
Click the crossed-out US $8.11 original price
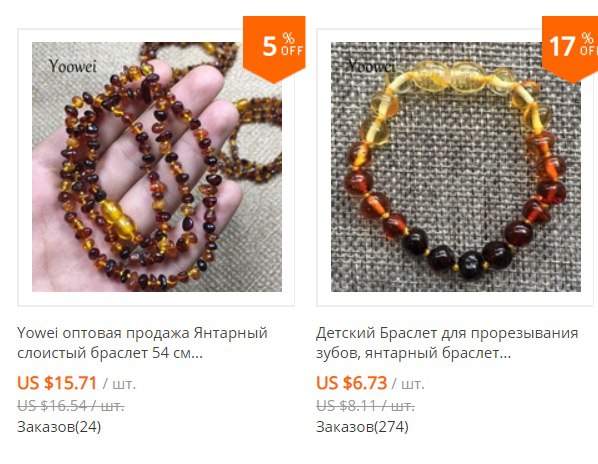365,406
